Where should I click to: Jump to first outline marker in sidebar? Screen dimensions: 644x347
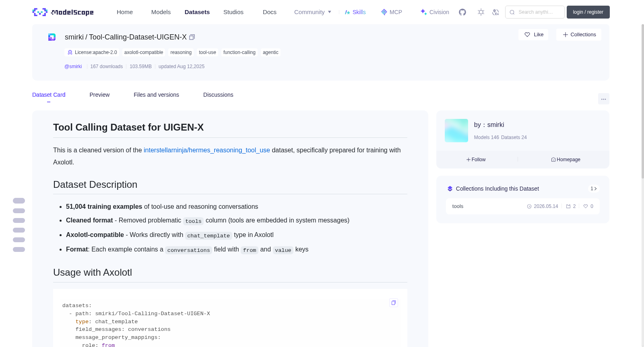19,201
